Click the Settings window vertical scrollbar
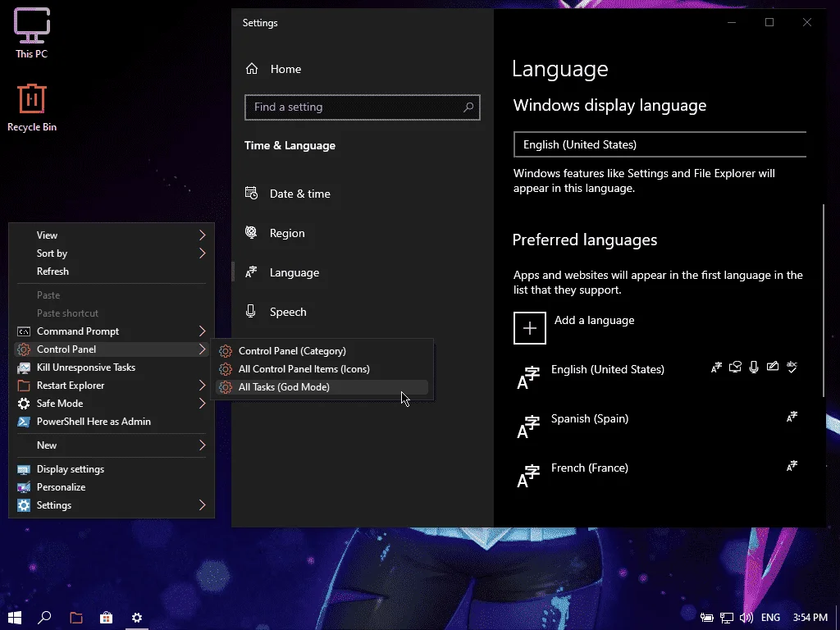840x630 pixels. click(824, 300)
